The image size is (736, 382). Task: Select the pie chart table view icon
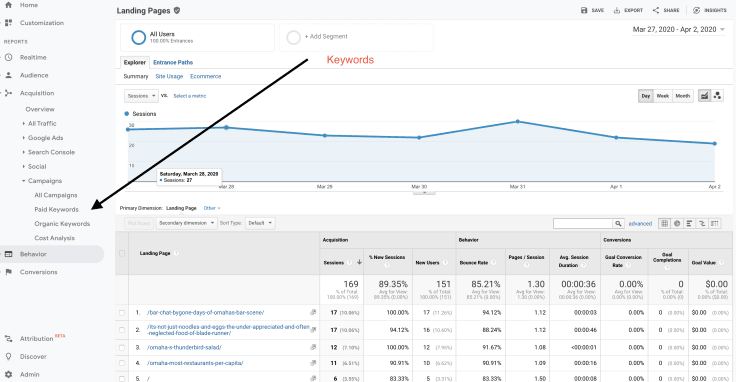(677, 223)
